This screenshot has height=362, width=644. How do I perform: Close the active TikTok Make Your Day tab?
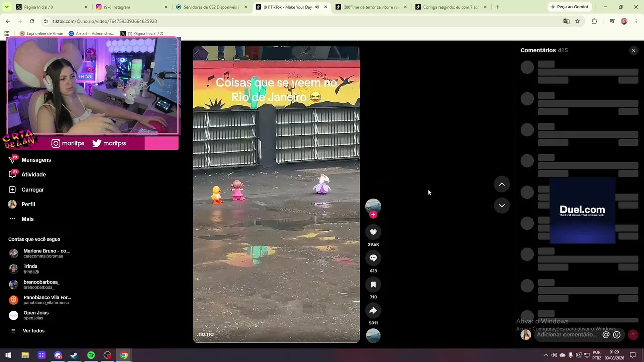(x=326, y=7)
